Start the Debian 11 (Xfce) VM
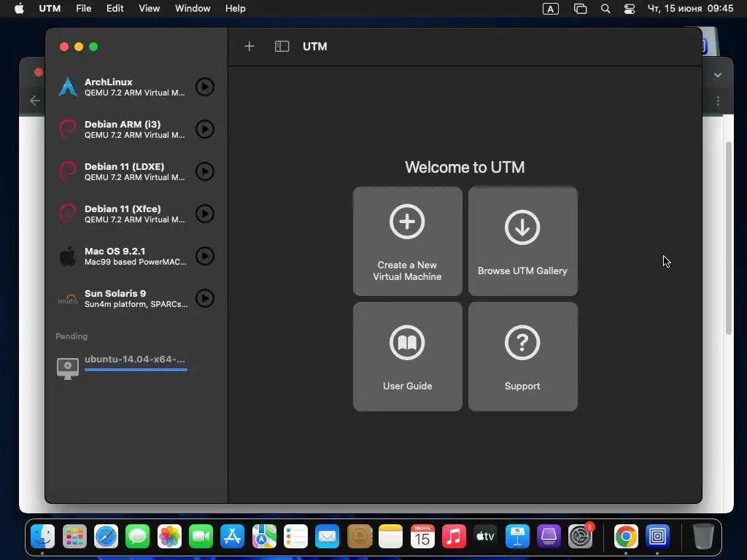747x560 pixels. click(x=205, y=214)
